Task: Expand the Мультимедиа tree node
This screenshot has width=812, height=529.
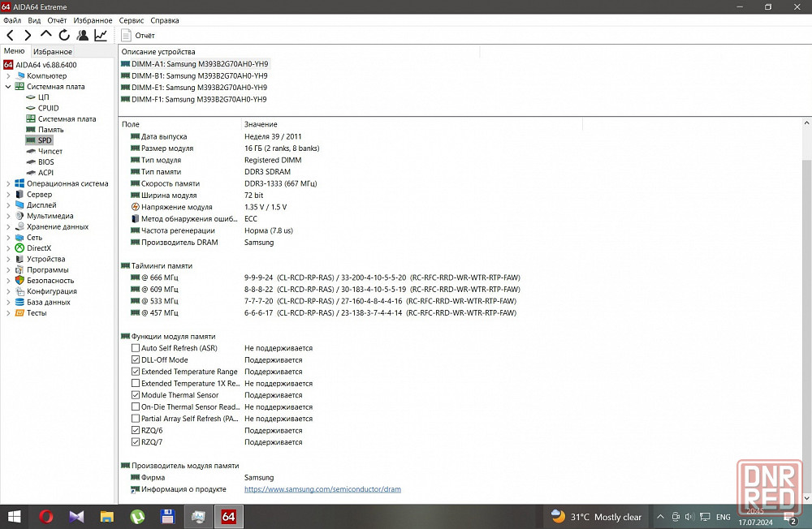Action: coord(8,216)
